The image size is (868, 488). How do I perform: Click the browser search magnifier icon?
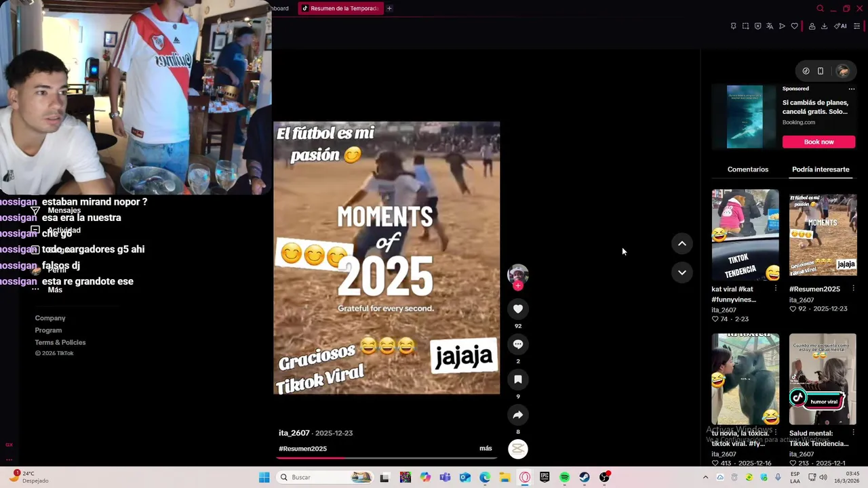click(x=820, y=8)
